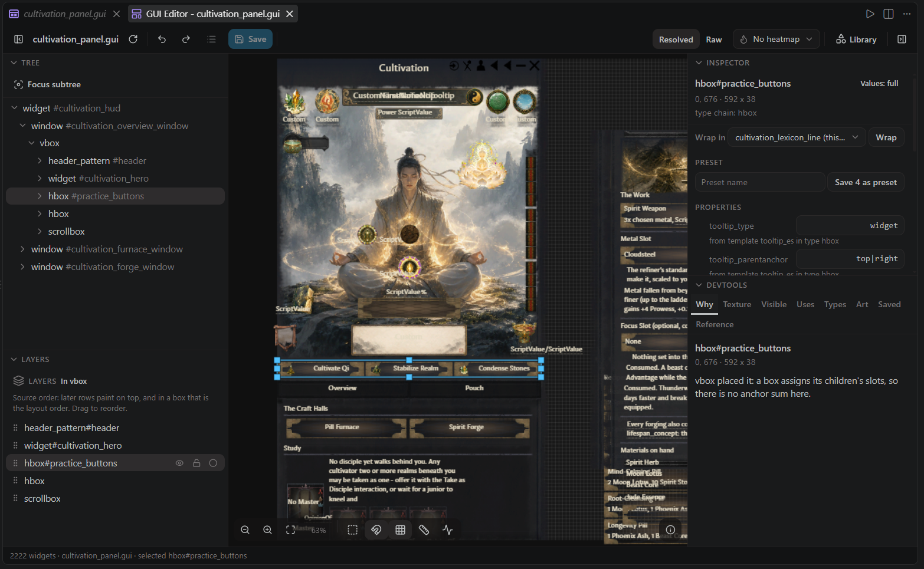The width and height of the screenshot is (924, 569).
Task: Reload cultivation_panel.gui with the refresh icon
Action: (x=133, y=39)
